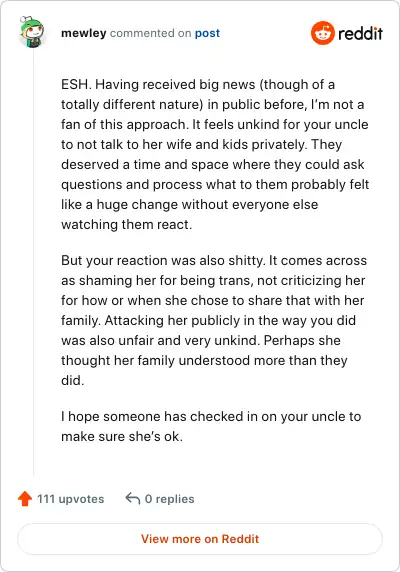400x572 pixels.
Task: Click the orange upvote arrow icon
Action: [25, 498]
